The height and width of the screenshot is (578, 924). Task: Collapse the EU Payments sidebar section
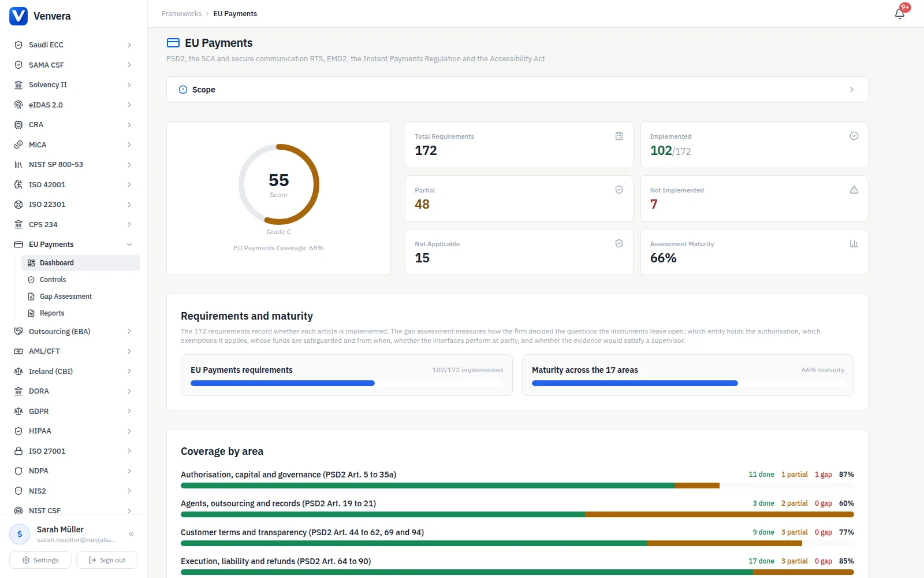coord(129,244)
